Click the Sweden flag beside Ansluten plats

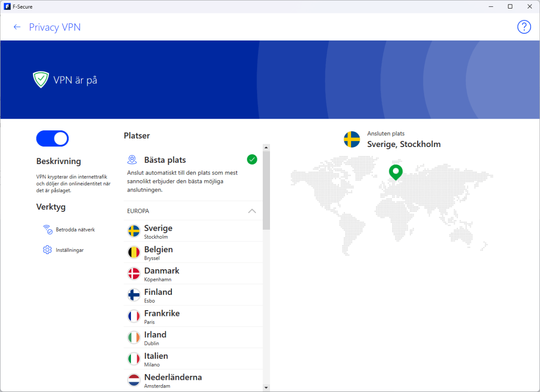point(352,139)
